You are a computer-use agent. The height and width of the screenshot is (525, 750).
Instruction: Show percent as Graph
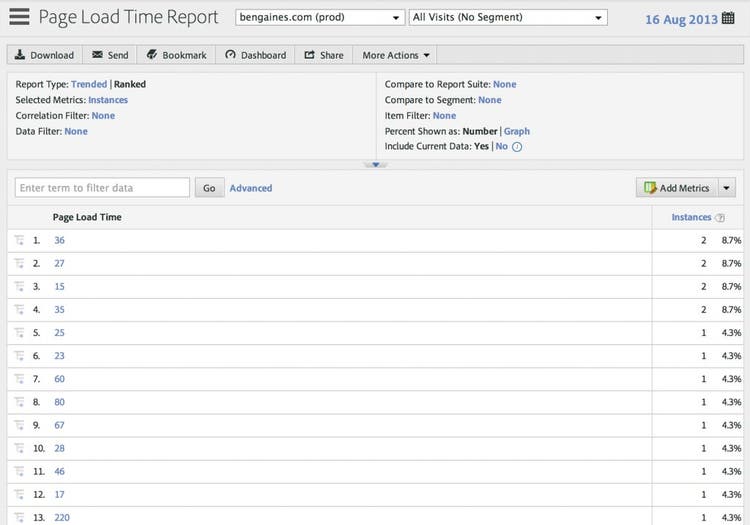pos(517,131)
